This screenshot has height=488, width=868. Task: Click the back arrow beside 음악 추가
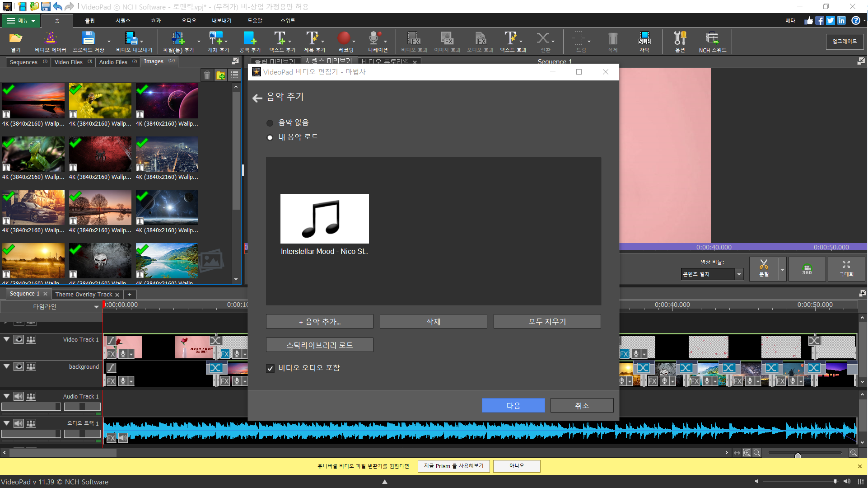click(257, 98)
